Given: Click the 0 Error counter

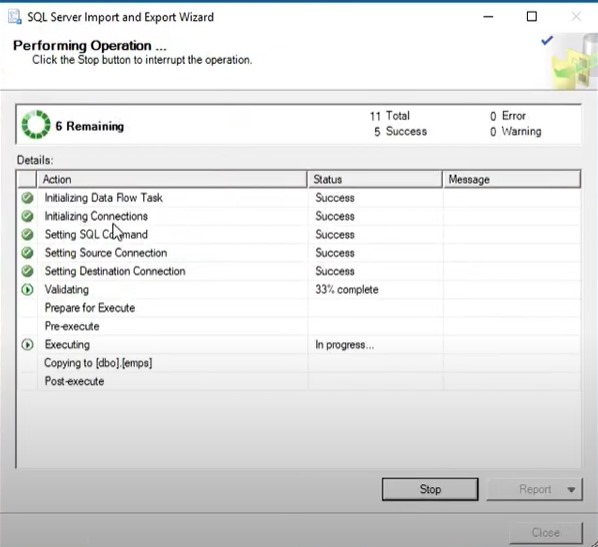Looking at the screenshot, I should [508, 116].
